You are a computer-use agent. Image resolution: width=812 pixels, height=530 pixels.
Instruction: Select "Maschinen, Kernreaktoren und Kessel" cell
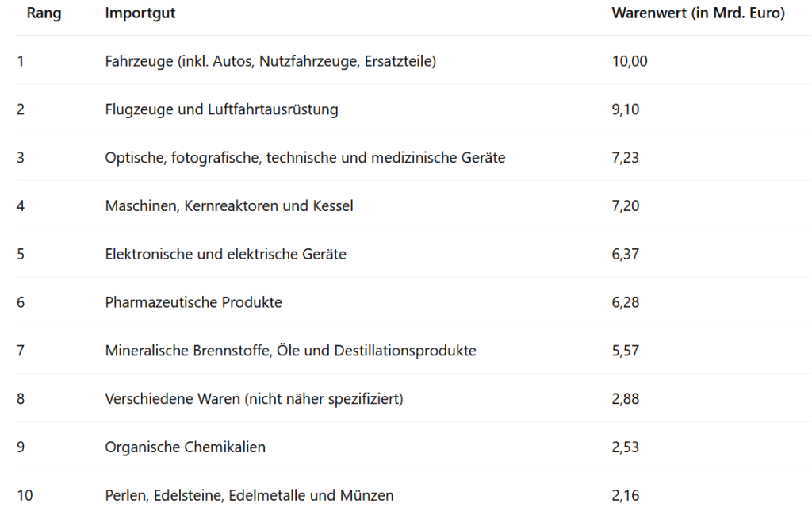(x=229, y=206)
